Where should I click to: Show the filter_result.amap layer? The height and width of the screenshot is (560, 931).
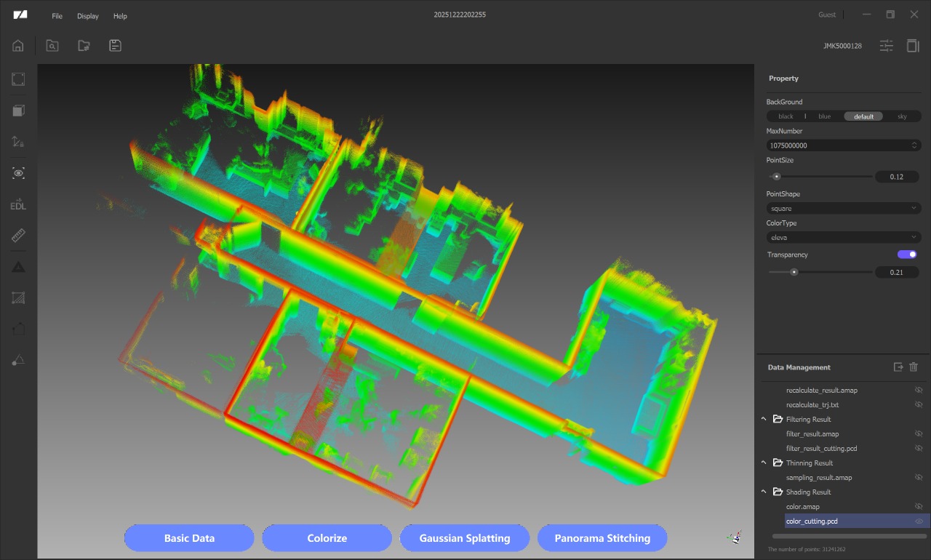pos(919,434)
